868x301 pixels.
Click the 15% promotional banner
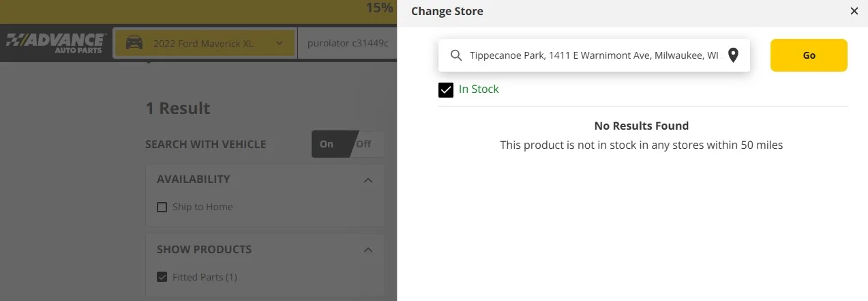click(379, 8)
